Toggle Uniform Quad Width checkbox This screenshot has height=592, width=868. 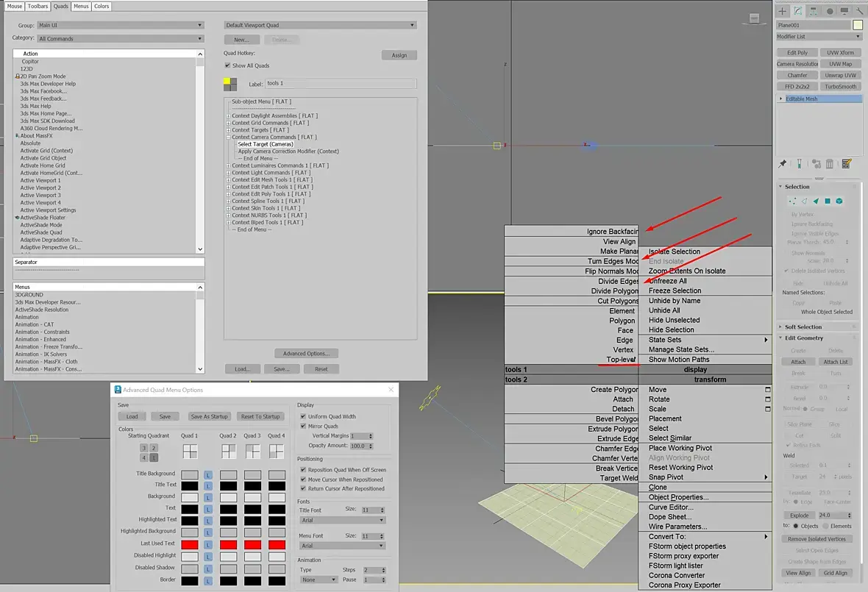point(303,417)
